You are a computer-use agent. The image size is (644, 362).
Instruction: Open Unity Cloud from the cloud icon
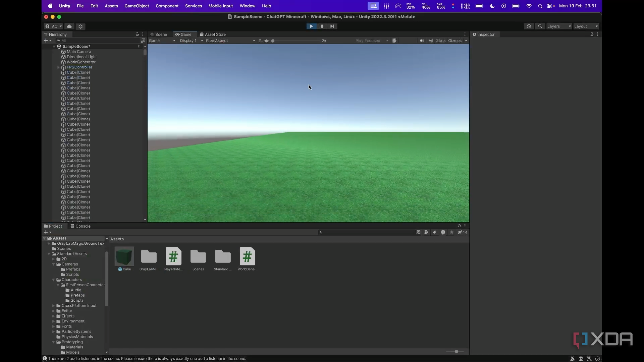click(x=69, y=26)
